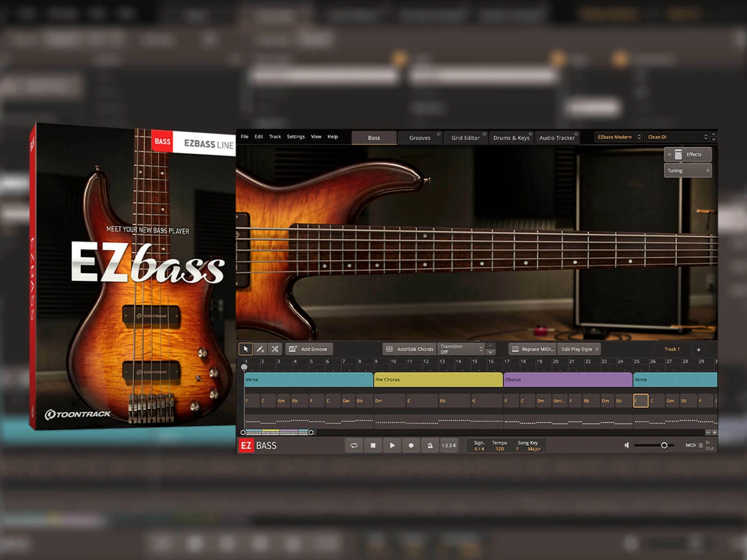Expand Edit Play Style panel
This screenshot has width=747, height=560.
pyautogui.click(x=579, y=349)
